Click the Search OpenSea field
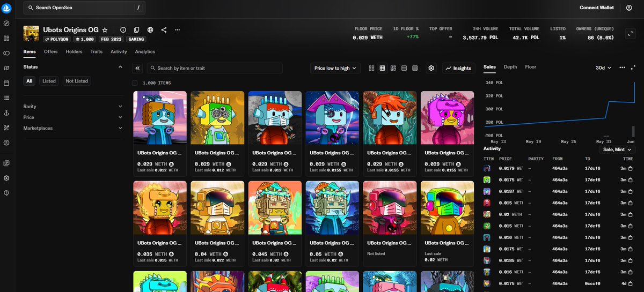The width and height of the screenshot is (644, 292). point(84,8)
